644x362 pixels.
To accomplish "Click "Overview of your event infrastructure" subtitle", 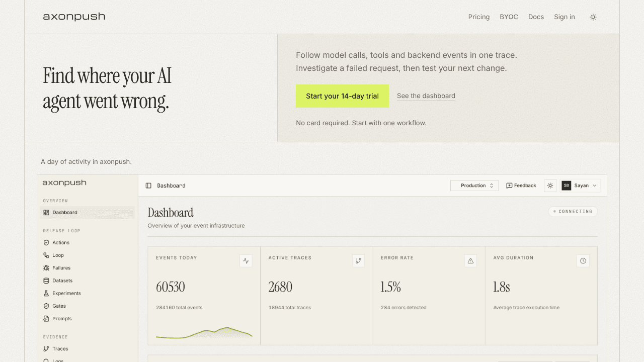I will (x=196, y=226).
